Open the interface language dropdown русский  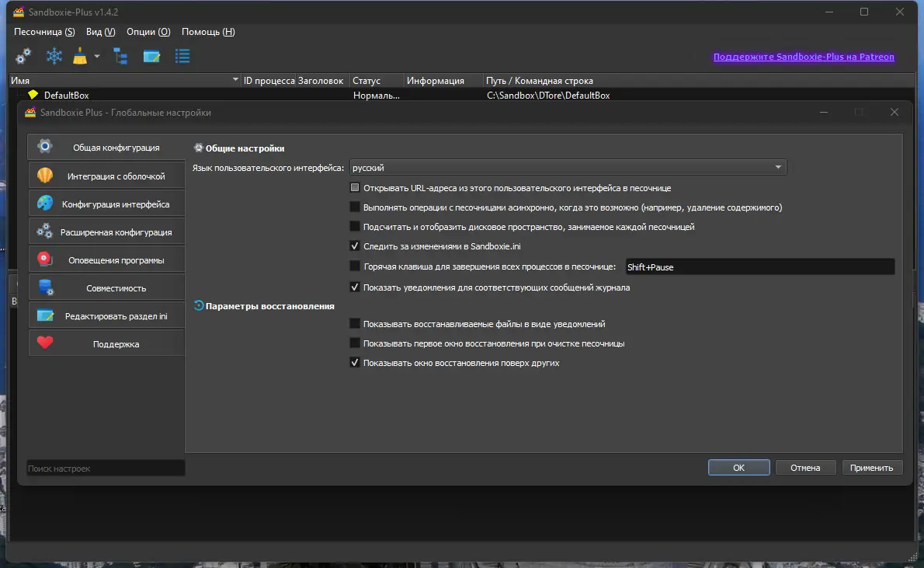568,168
